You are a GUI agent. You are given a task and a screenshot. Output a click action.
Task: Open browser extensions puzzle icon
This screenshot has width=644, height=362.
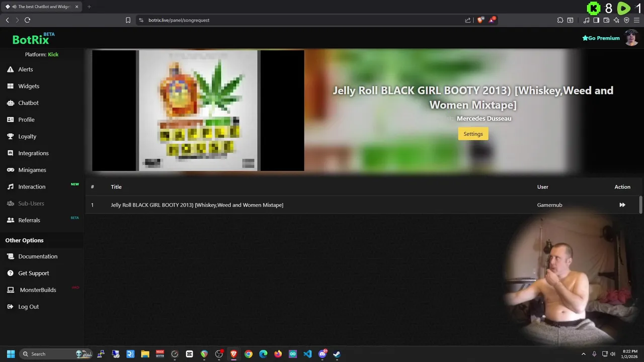pyautogui.click(x=560, y=20)
